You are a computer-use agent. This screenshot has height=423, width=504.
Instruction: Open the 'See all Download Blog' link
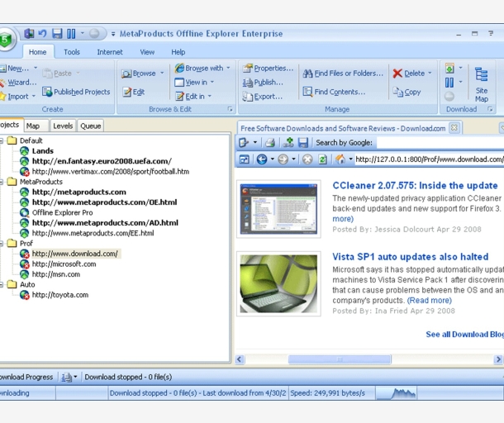pos(464,335)
